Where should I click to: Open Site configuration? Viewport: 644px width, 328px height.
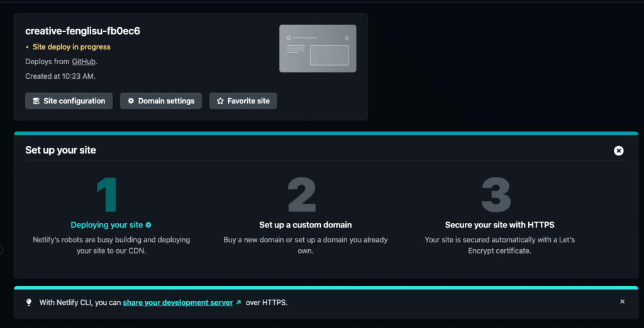click(x=69, y=101)
